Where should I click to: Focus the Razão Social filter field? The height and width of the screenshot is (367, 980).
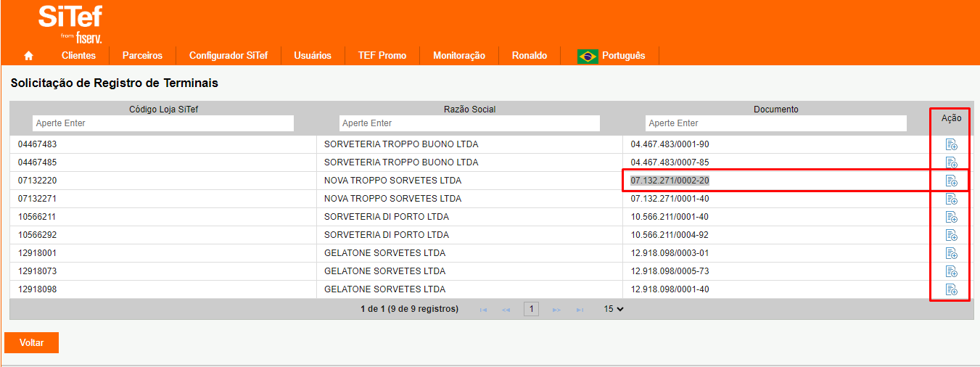pos(469,123)
